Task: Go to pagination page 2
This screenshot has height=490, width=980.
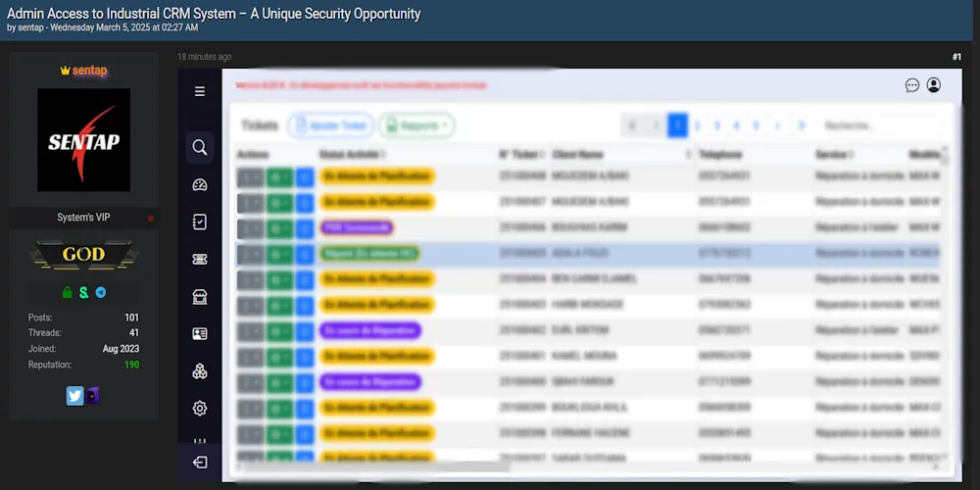Action: coord(697,125)
